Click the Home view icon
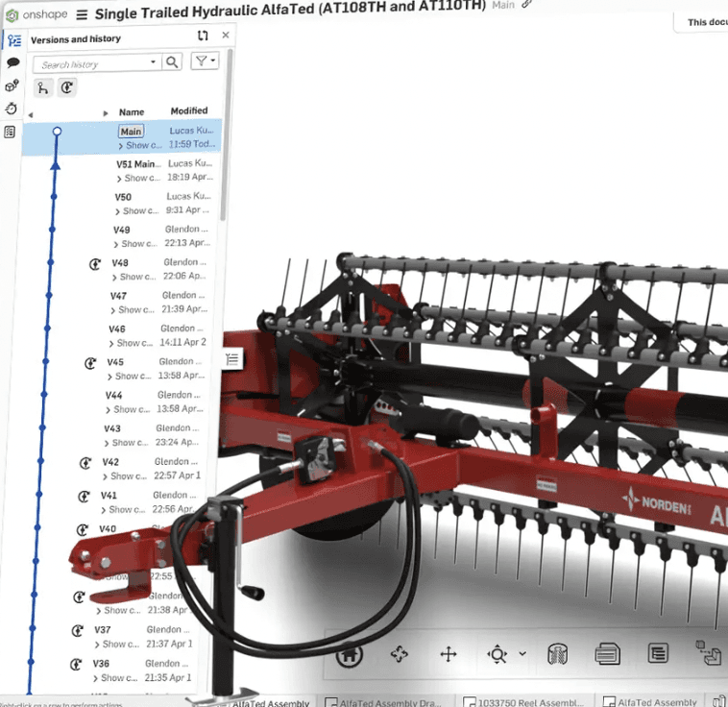 pos(350,654)
